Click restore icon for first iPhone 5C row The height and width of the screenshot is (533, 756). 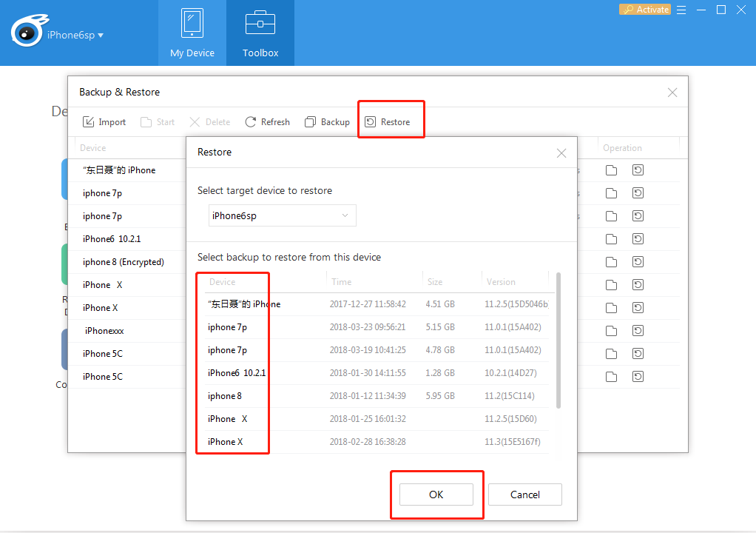coord(638,354)
